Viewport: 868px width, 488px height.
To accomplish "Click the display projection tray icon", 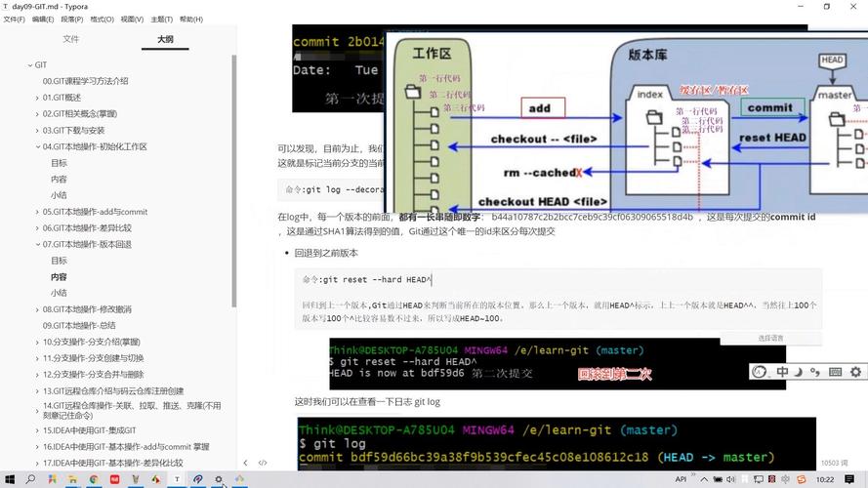I will [x=759, y=479].
